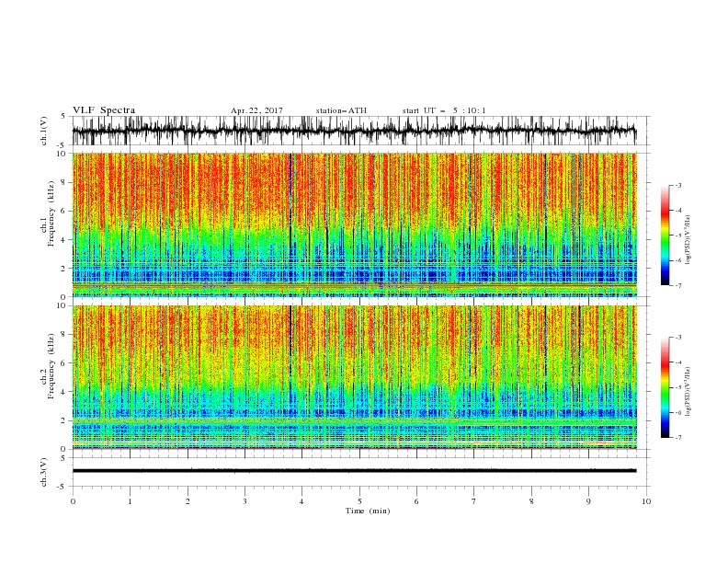
Task: Click the time axis tick label "5"
Action: pos(359,501)
